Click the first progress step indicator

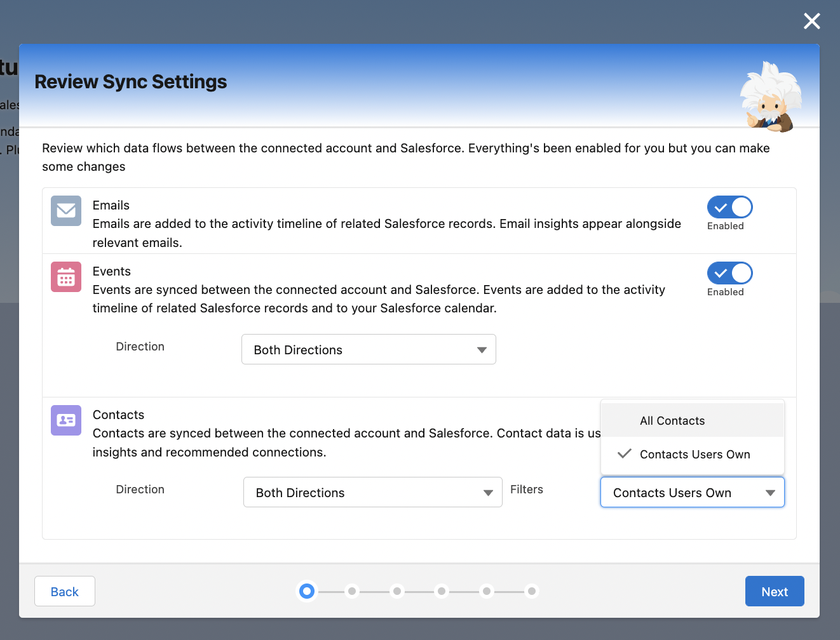(x=307, y=591)
